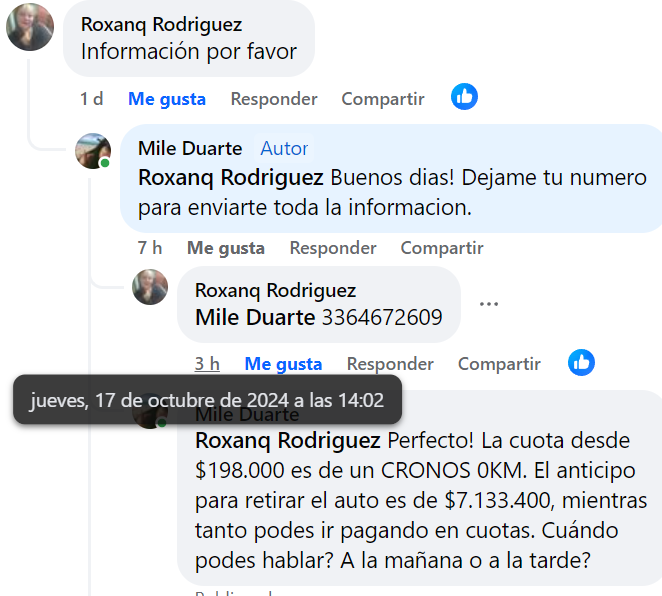Click Responder under Mile Duarte's 'Buenos dias' reply

333,248
